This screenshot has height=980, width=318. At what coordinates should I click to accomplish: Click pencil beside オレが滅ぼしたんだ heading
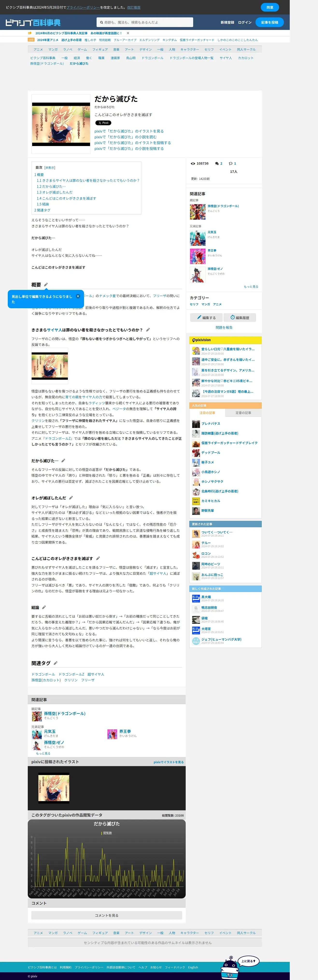click(71, 498)
